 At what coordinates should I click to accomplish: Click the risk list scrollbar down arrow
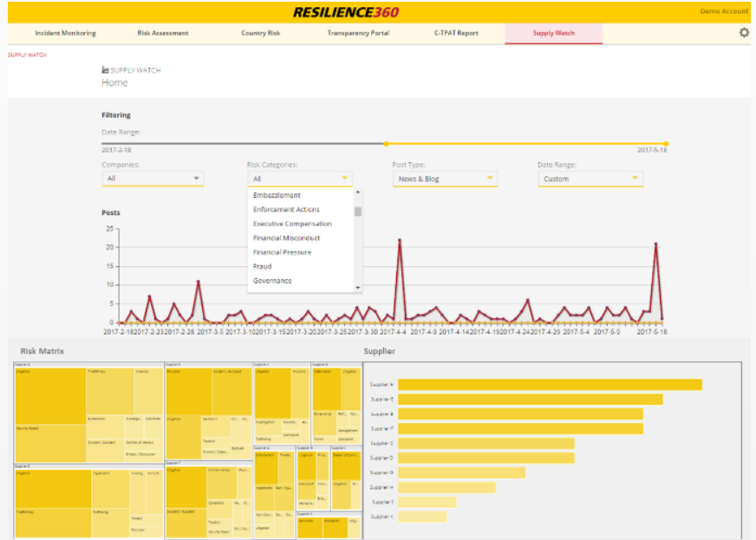pyautogui.click(x=358, y=288)
